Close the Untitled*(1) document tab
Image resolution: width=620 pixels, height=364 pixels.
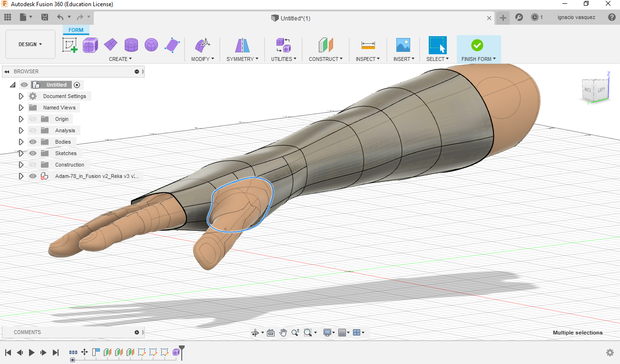tap(489, 18)
